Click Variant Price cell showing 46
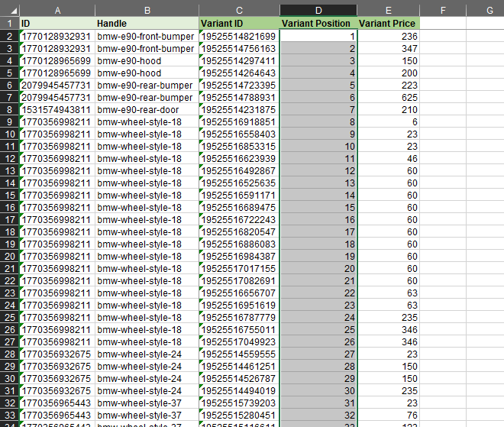 388,159
